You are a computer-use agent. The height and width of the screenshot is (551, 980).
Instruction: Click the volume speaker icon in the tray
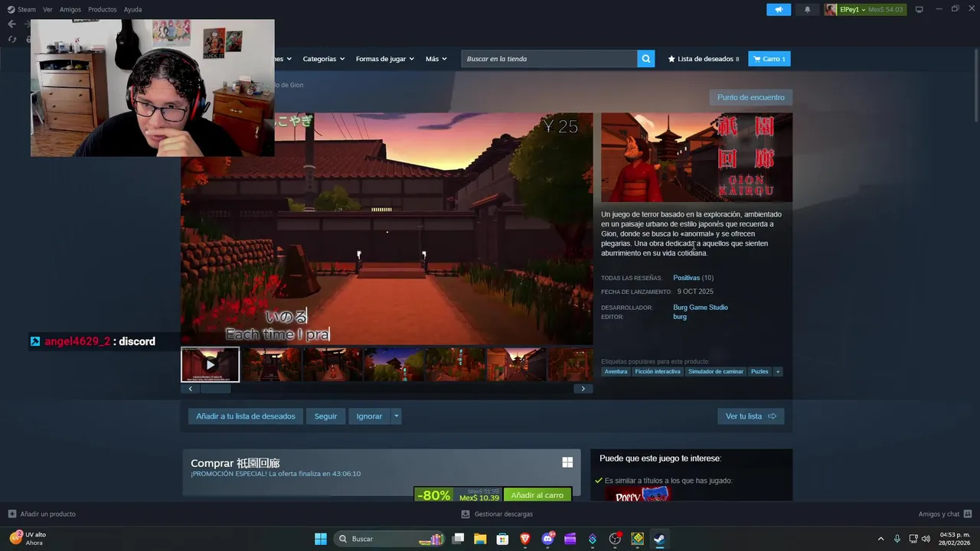(926, 539)
